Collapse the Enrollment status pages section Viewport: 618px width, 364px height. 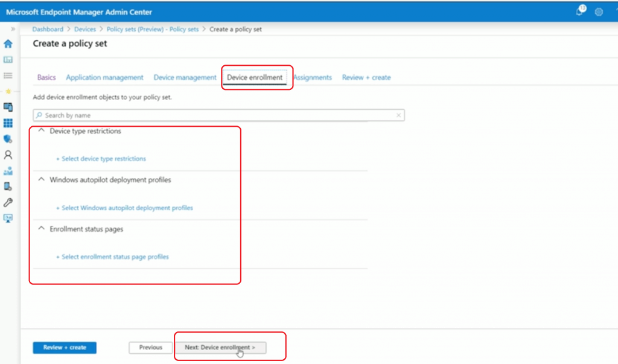tap(41, 229)
